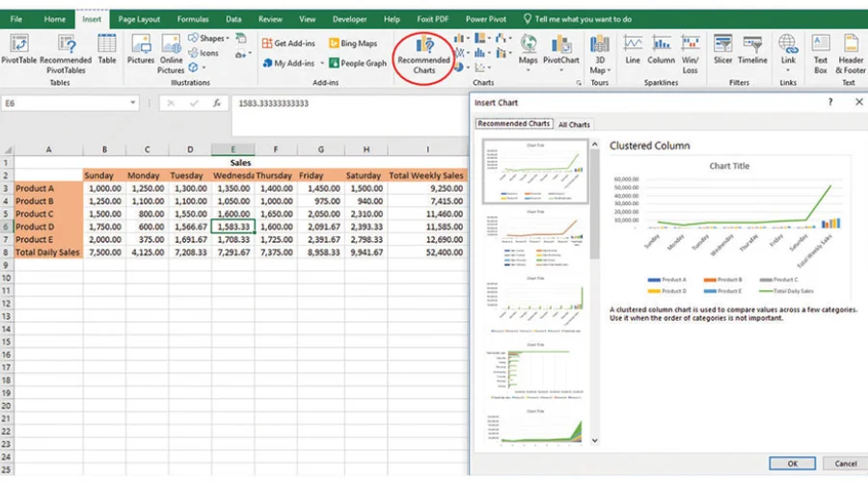This screenshot has width=868, height=482.
Task: Switch to the Home ribbon tab
Action: coord(55,19)
